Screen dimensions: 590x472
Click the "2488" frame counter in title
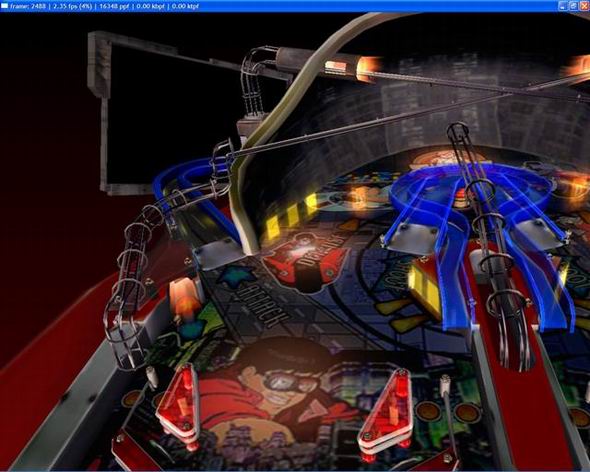pyautogui.click(x=38, y=6)
